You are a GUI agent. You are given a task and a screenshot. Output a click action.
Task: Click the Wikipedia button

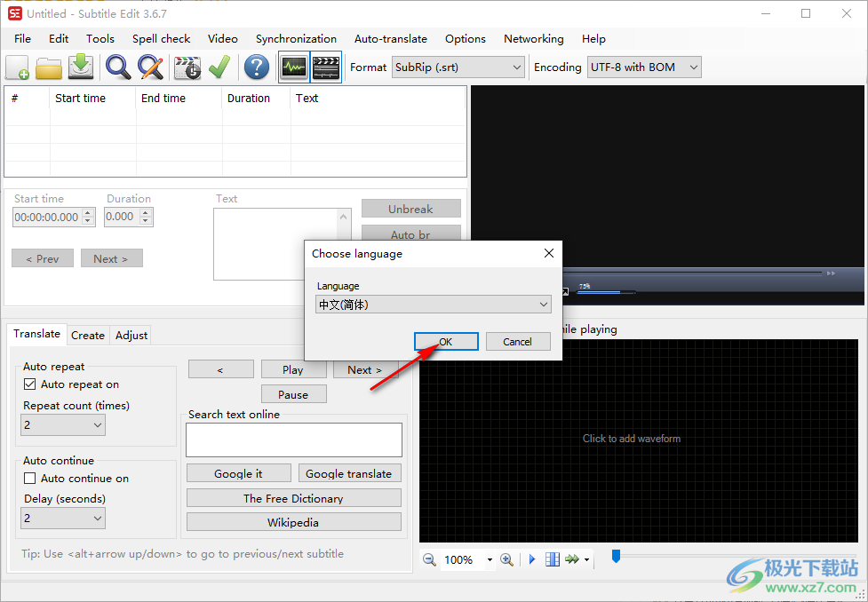pyautogui.click(x=293, y=522)
